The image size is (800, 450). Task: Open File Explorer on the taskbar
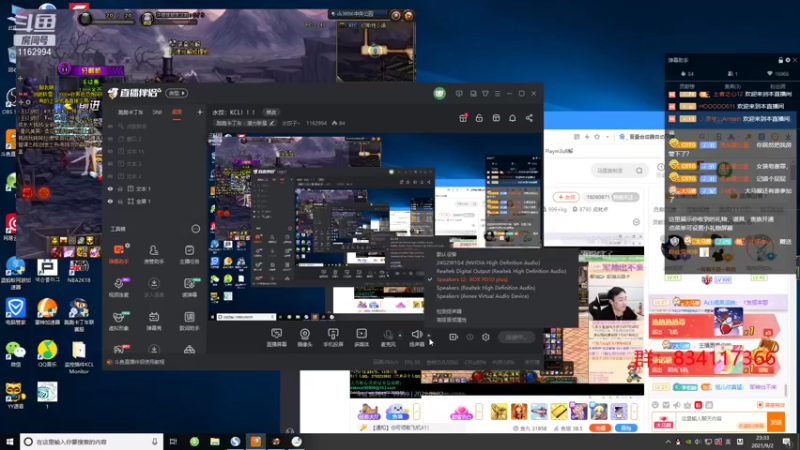tap(215, 442)
